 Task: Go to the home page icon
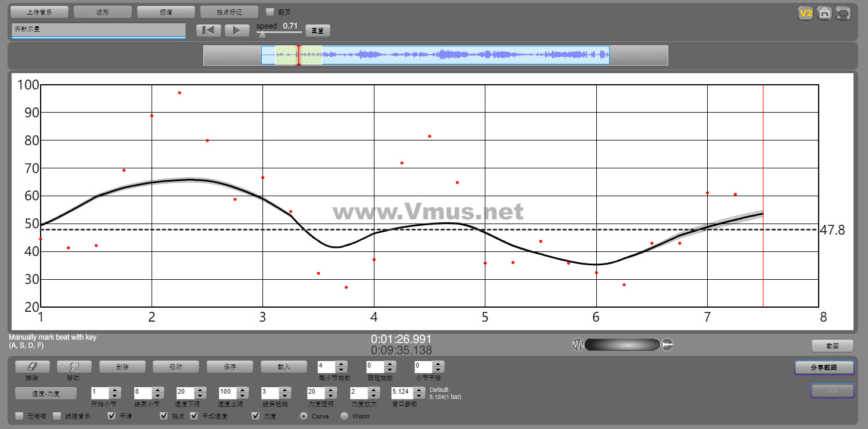[x=824, y=13]
